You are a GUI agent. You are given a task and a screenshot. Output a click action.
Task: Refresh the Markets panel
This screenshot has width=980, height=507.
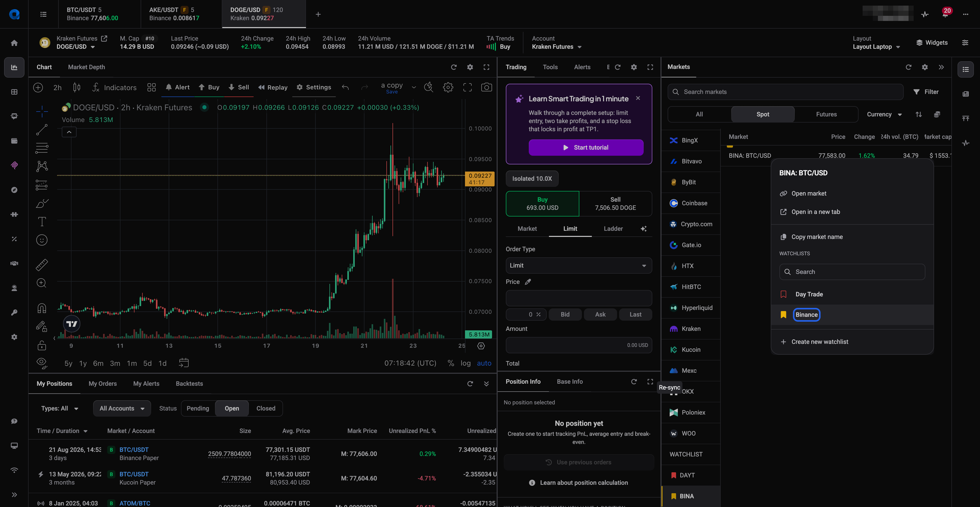(909, 67)
